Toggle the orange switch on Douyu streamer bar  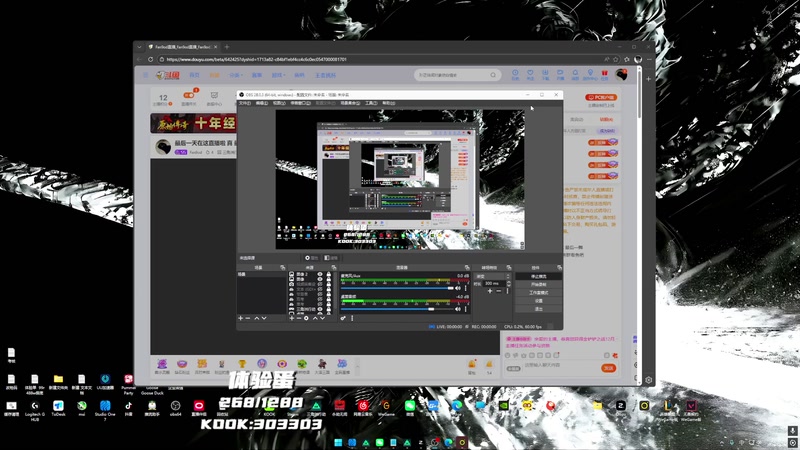click(x=189, y=95)
